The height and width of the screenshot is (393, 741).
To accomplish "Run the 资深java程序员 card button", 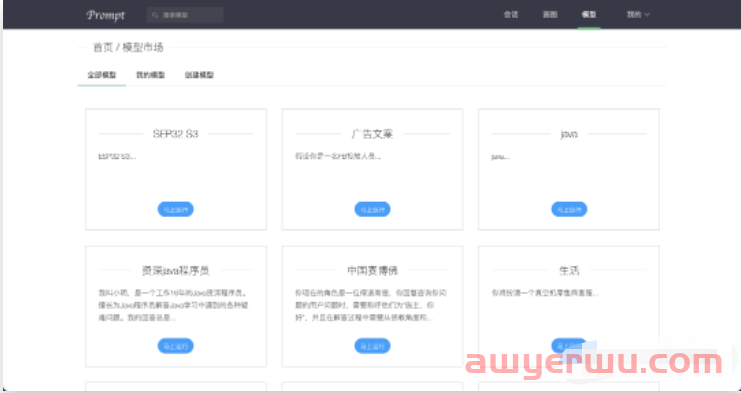I will click(x=176, y=346).
